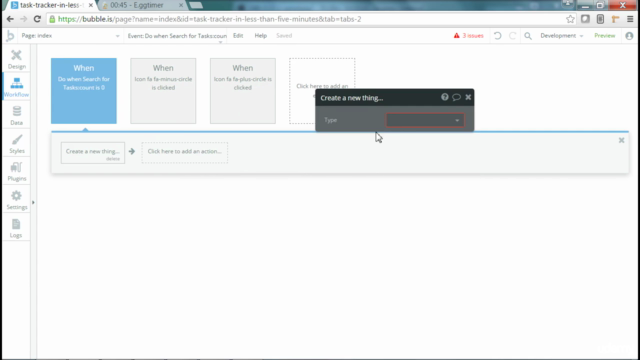The width and height of the screenshot is (640, 360).
Task: Open a new browser tab
Action: (x=196, y=5)
